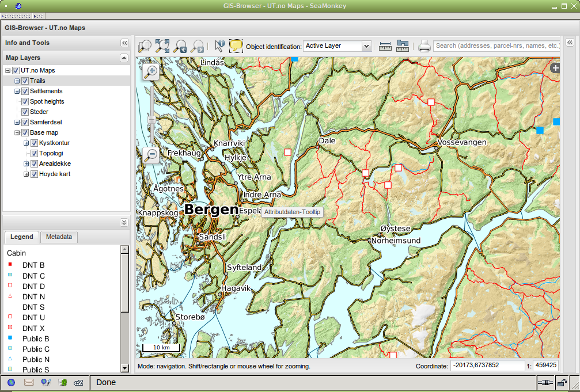This screenshot has width=580, height=392.
Task: Go forward to next map view
Action: pos(198,46)
